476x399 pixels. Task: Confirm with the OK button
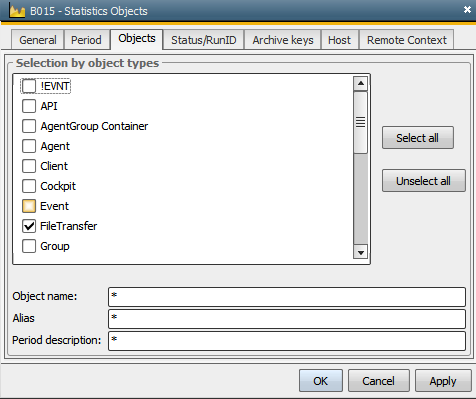click(321, 380)
